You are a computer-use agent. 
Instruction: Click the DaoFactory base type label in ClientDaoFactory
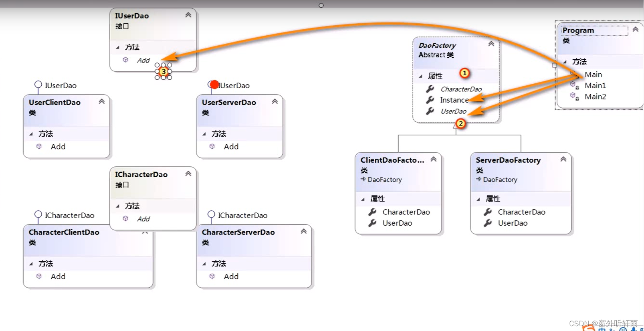tap(385, 180)
